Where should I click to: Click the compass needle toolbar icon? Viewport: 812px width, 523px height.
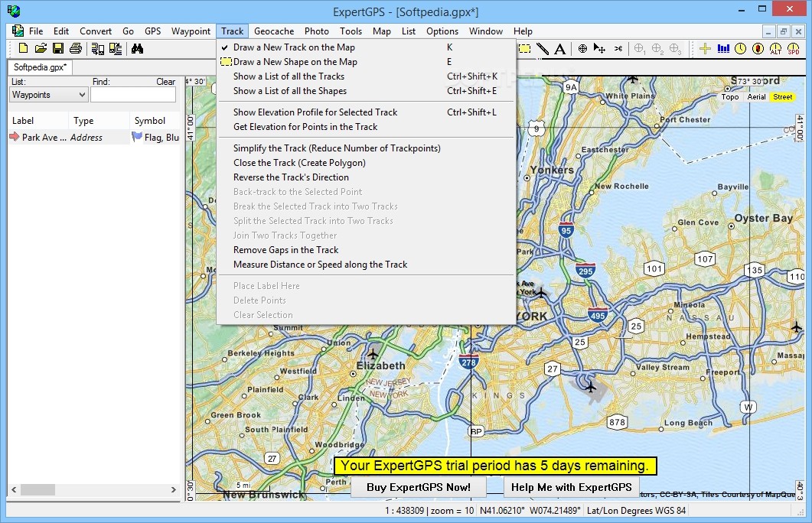pos(758,49)
